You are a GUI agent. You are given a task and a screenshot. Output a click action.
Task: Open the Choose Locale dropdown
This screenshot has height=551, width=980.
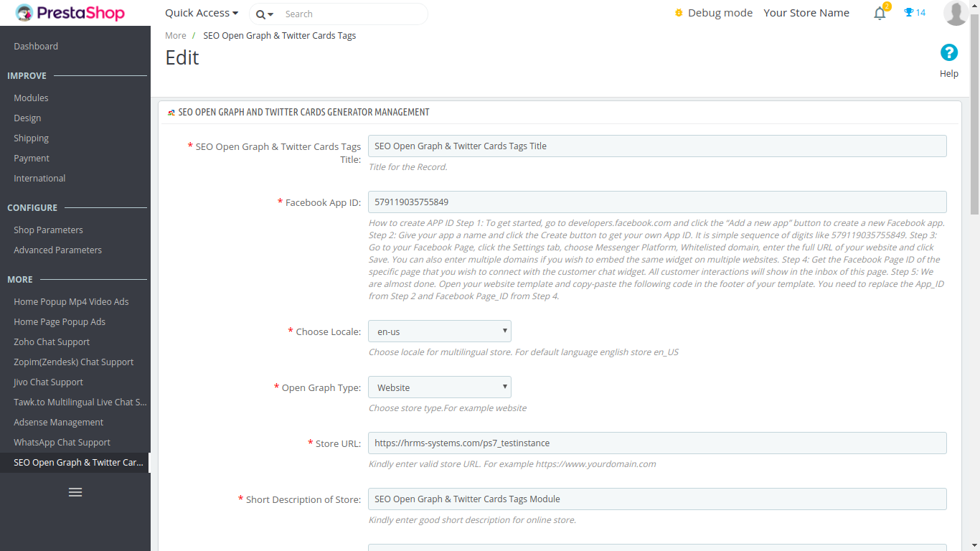(439, 331)
